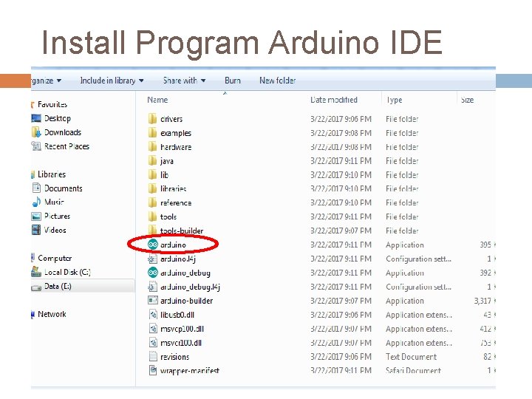Select Favorites in the navigation pane

(52, 104)
